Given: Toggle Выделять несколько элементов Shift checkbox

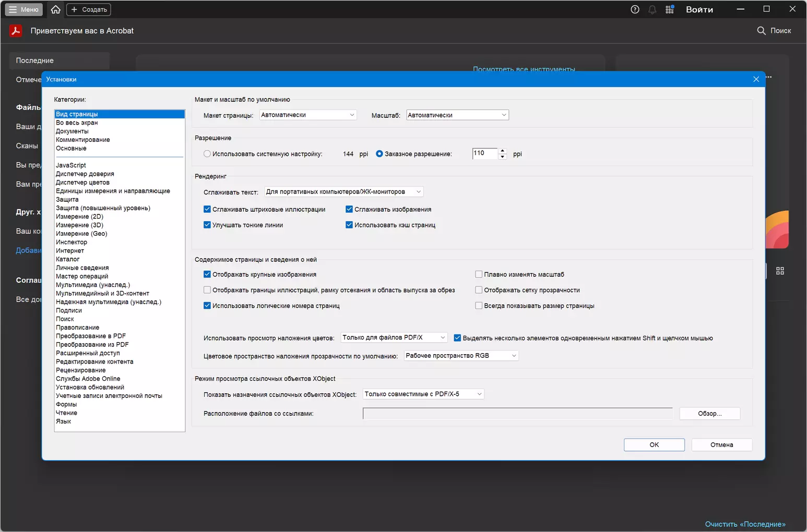Looking at the screenshot, I should tap(457, 338).
